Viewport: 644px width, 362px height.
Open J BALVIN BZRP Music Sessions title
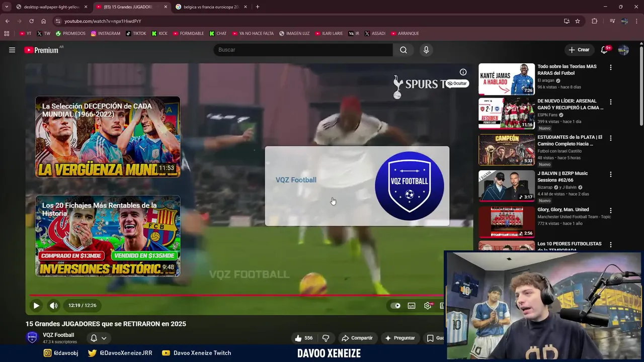(562, 176)
